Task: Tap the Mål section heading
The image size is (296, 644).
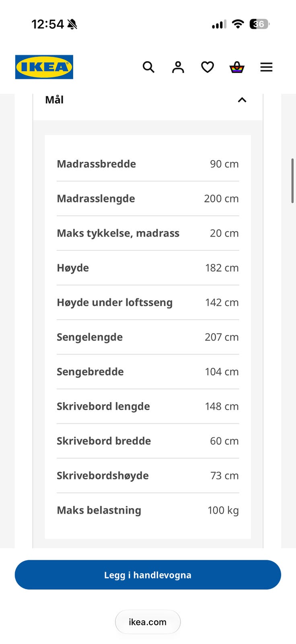Action: click(x=54, y=100)
